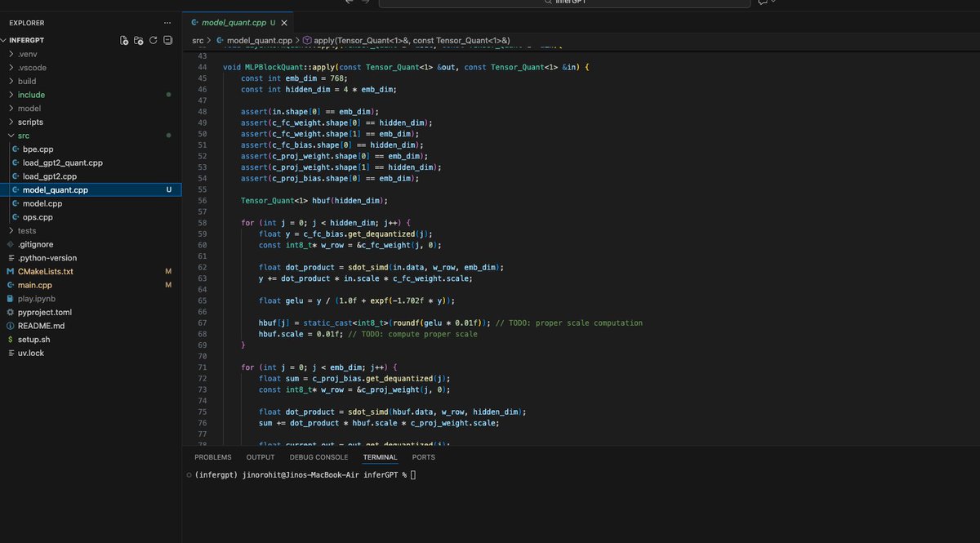980x543 pixels.
Task: Click the breadcrumb apply method symbol icon
Action: (x=307, y=40)
